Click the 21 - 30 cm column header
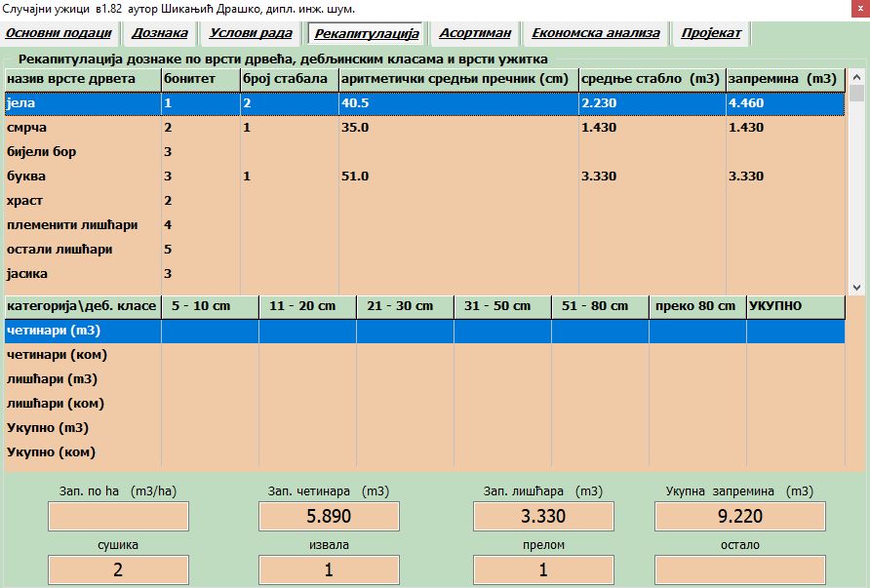Image resolution: width=870 pixels, height=588 pixels. coord(406,307)
